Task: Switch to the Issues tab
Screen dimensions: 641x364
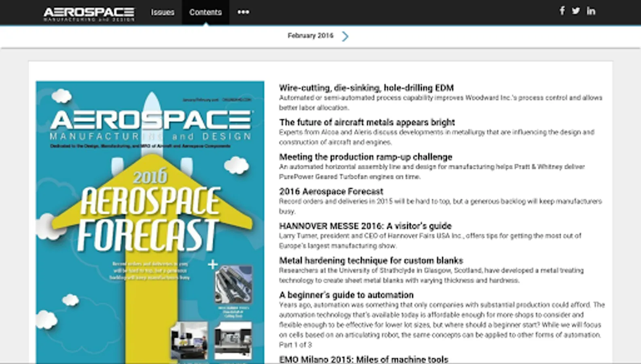Action: (x=163, y=12)
